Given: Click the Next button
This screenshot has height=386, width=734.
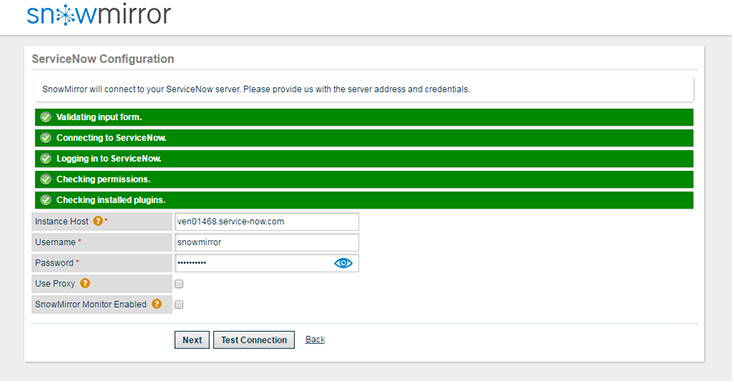Looking at the screenshot, I should 192,340.
